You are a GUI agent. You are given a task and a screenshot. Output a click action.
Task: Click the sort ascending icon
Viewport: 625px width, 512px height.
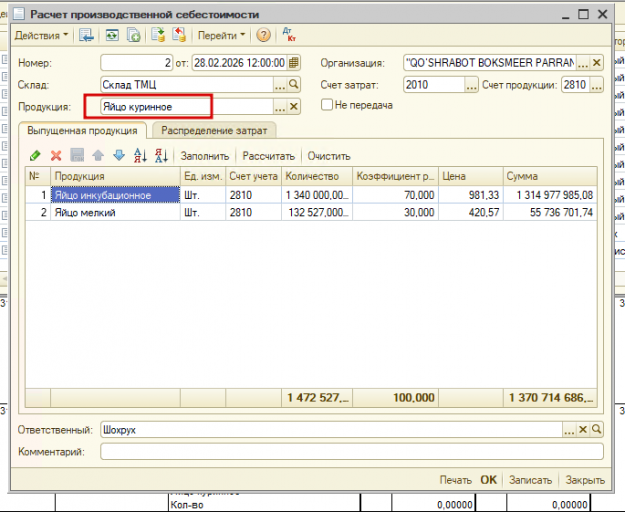point(140,155)
